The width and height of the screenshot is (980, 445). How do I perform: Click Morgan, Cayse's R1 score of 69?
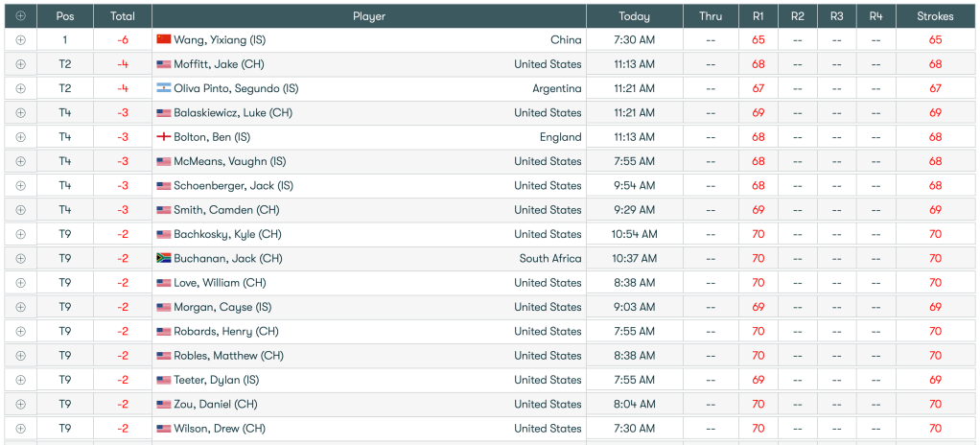[758, 307]
